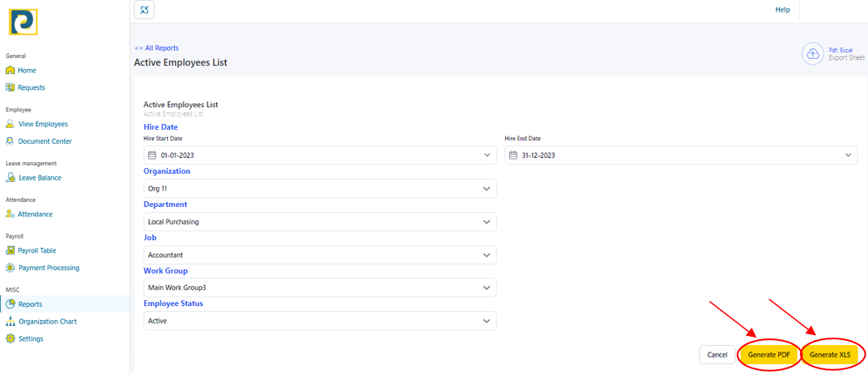Click the Payment Processing icon
Viewport: 868px width, 375px height.
pos(10,268)
